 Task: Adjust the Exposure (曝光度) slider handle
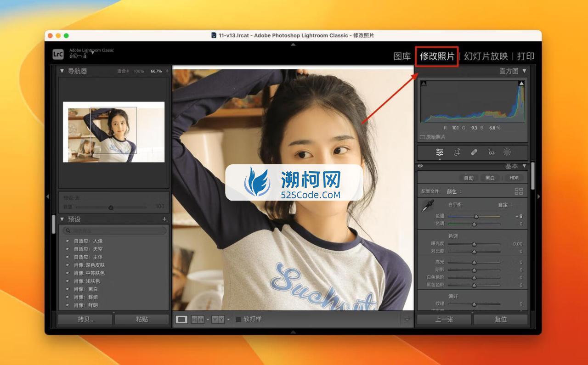click(474, 244)
